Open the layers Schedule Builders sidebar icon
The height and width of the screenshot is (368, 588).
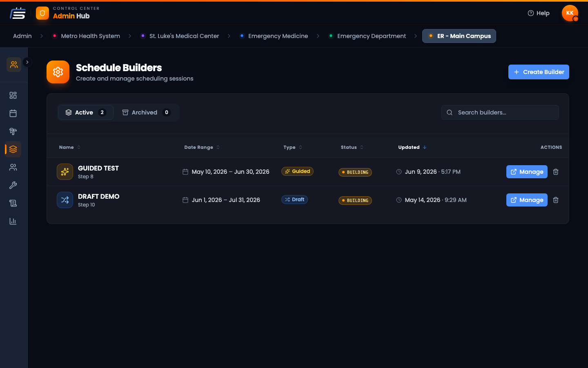(x=13, y=149)
